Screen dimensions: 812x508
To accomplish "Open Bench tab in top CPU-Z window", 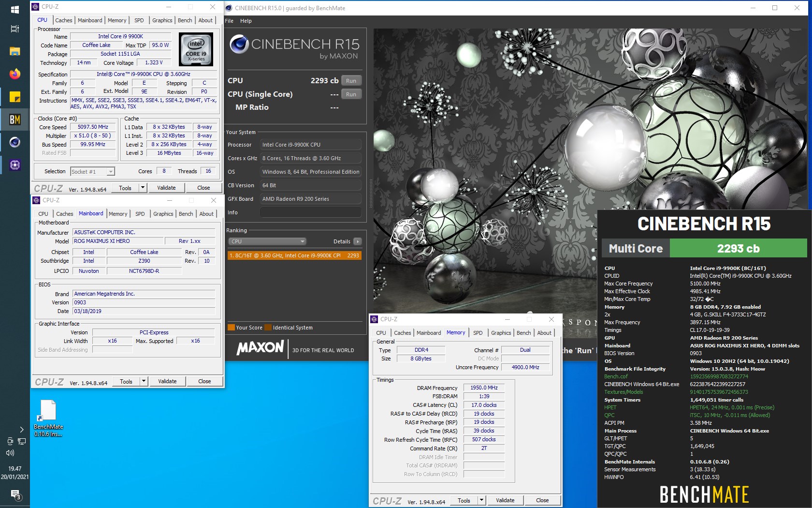I will click(x=185, y=20).
